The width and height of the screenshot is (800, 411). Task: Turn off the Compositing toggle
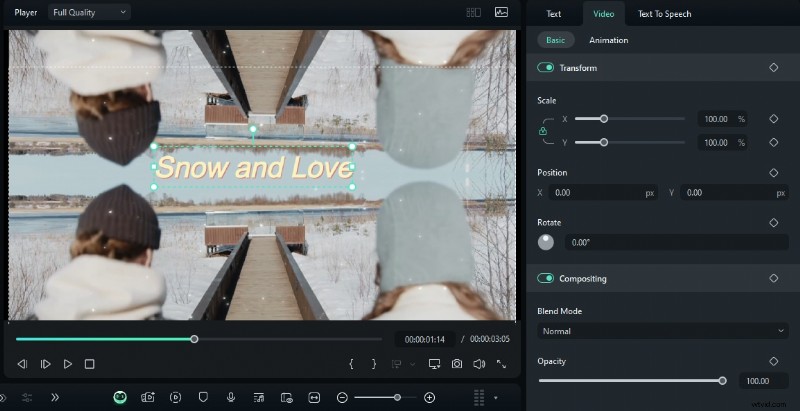tap(546, 278)
